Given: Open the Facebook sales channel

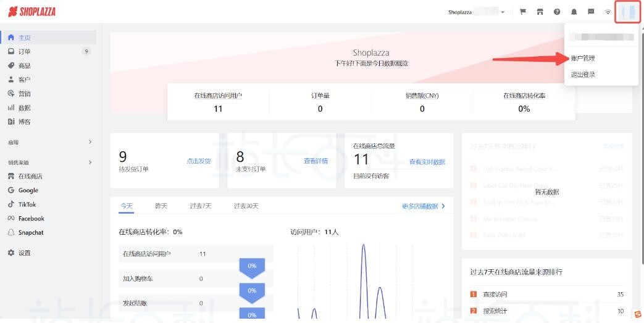Looking at the screenshot, I should [48, 218].
